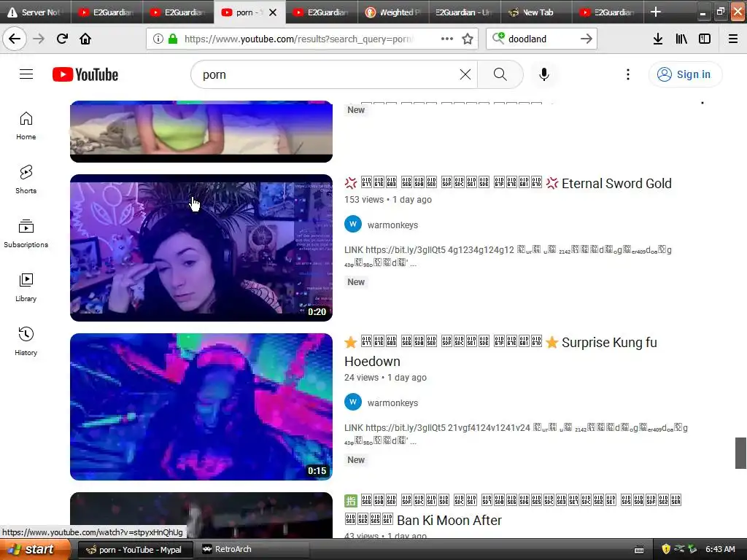Click the vertical page scrollbar thumb
This screenshot has height=560, width=747.
pyautogui.click(x=740, y=453)
